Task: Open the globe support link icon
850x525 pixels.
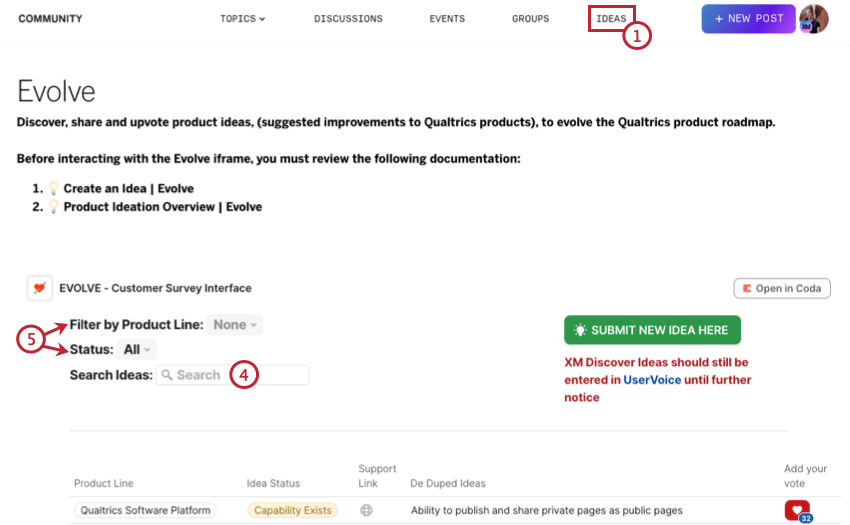Action: (366, 510)
